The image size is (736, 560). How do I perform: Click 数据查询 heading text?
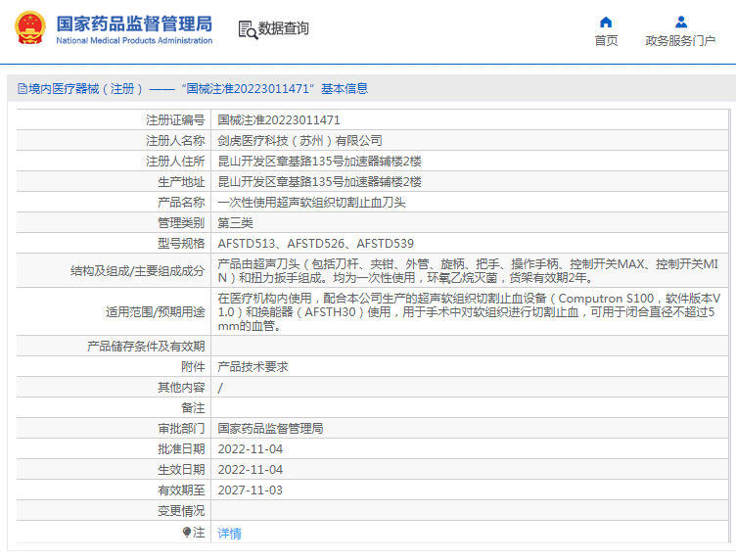284,28
